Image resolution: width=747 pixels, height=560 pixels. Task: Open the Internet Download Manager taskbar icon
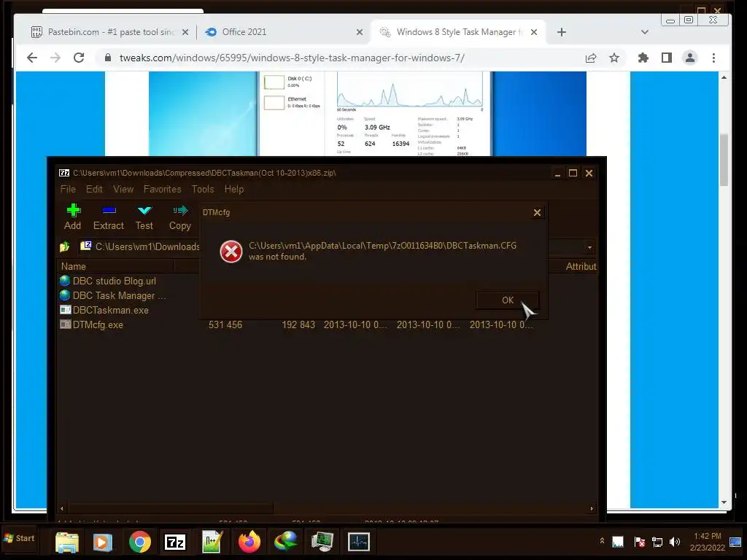[286, 542]
